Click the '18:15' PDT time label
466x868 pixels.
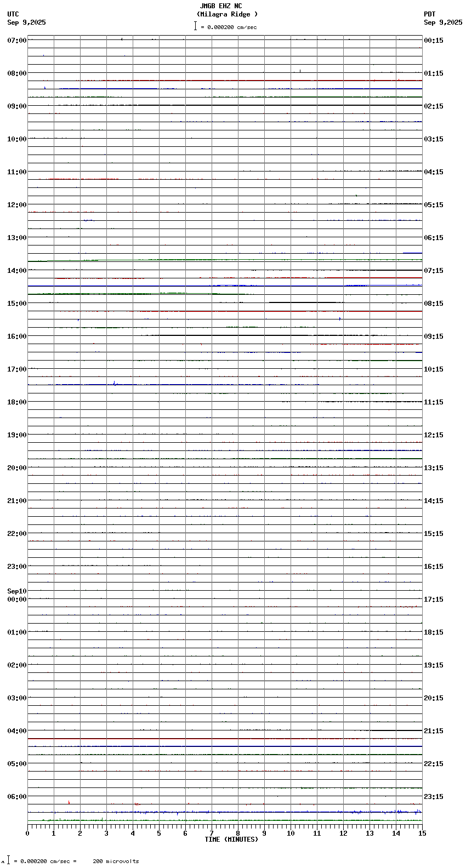pos(434,632)
